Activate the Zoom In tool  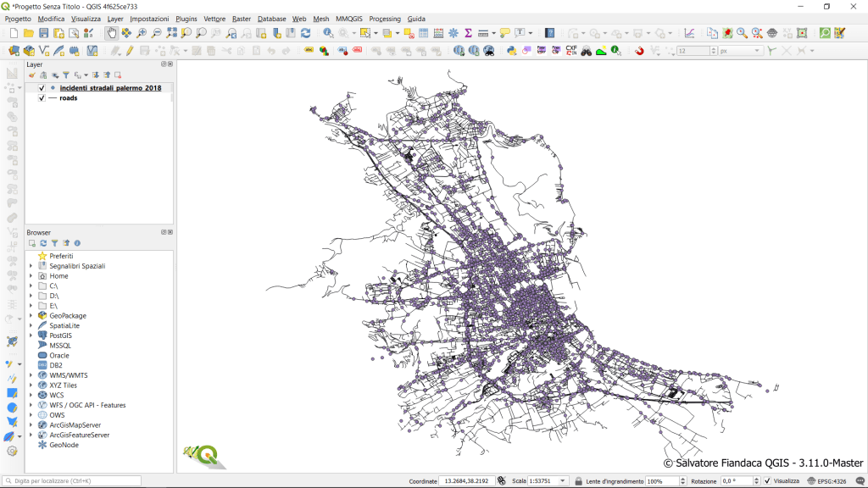(x=140, y=34)
